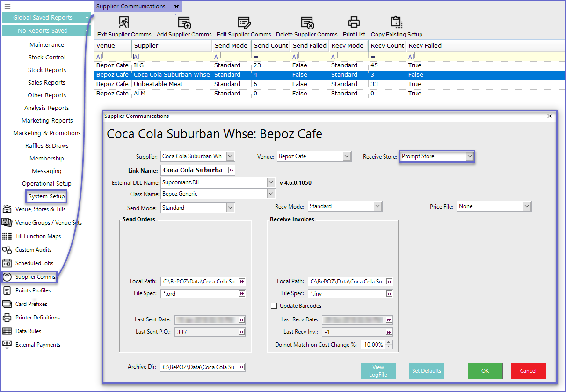Viewport: 566px width, 392px height.
Task: Open Printer Definitions in the sidebar
Action: pyautogui.click(x=37, y=318)
